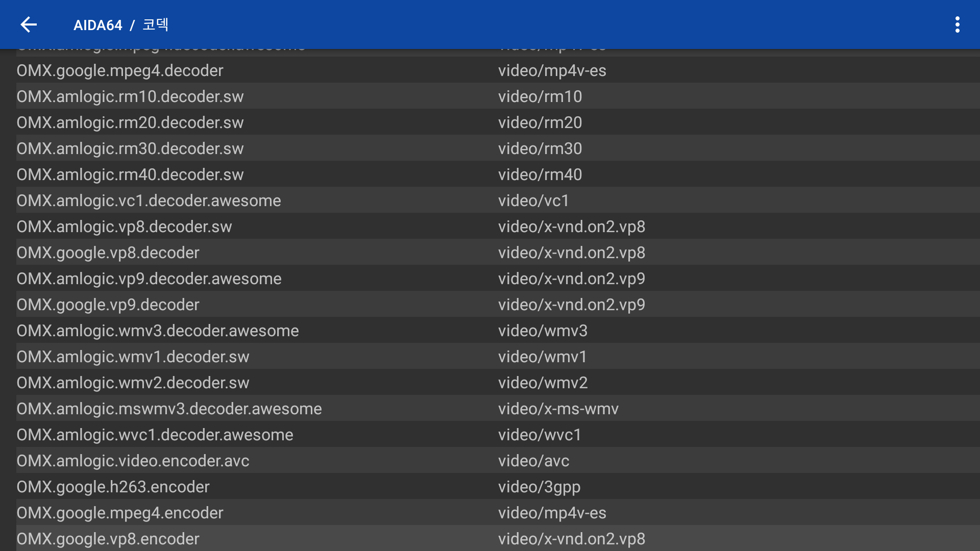Select the OMX.amlogic.mswmv3.decoder.awesome row

[169, 409]
